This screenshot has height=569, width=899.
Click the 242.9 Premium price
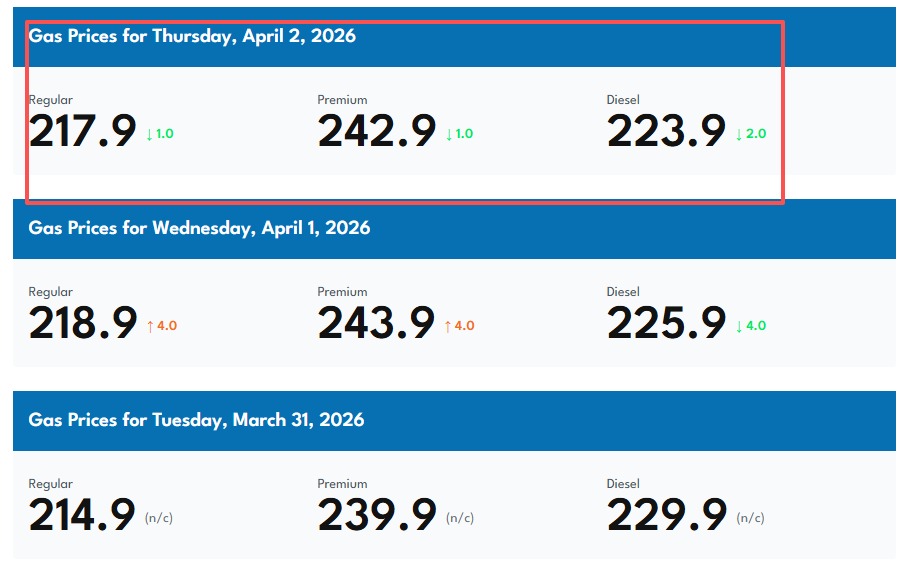pos(377,132)
